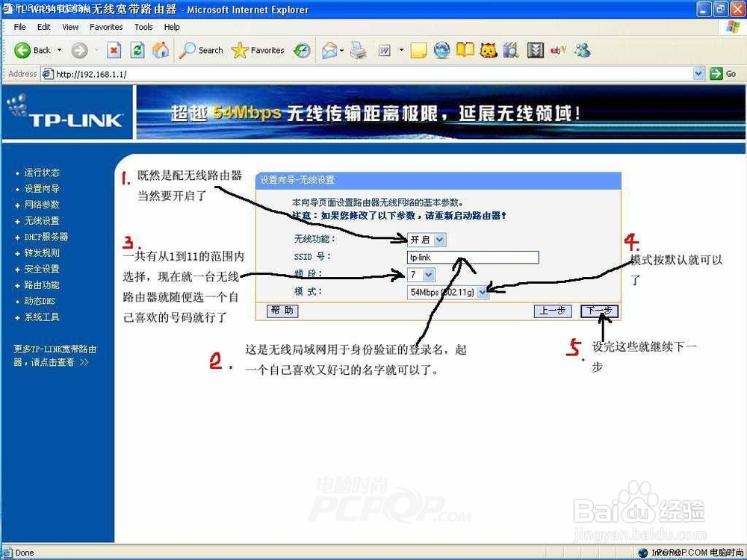747x560 pixels.
Task: Open the View menu
Action: pos(70,27)
